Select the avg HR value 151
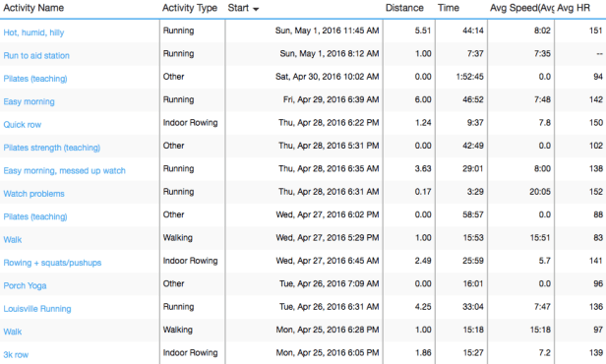 pyautogui.click(x=596, y=30)
